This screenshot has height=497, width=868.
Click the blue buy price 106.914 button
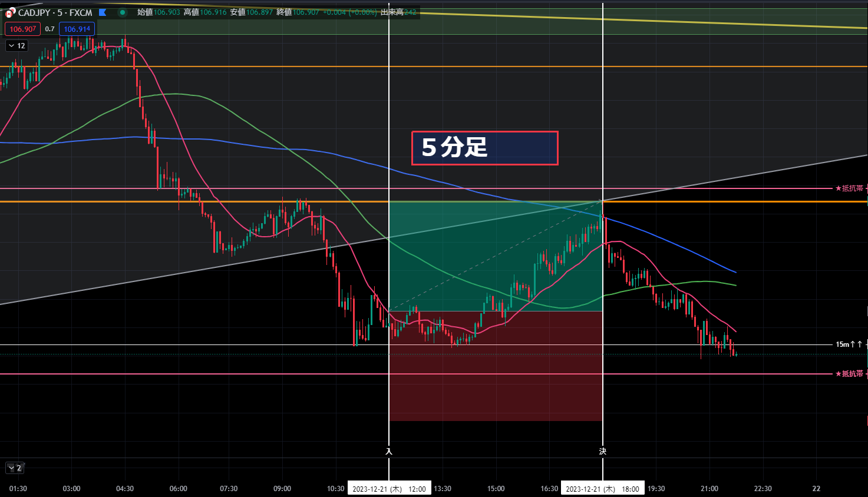pos(77,28)
